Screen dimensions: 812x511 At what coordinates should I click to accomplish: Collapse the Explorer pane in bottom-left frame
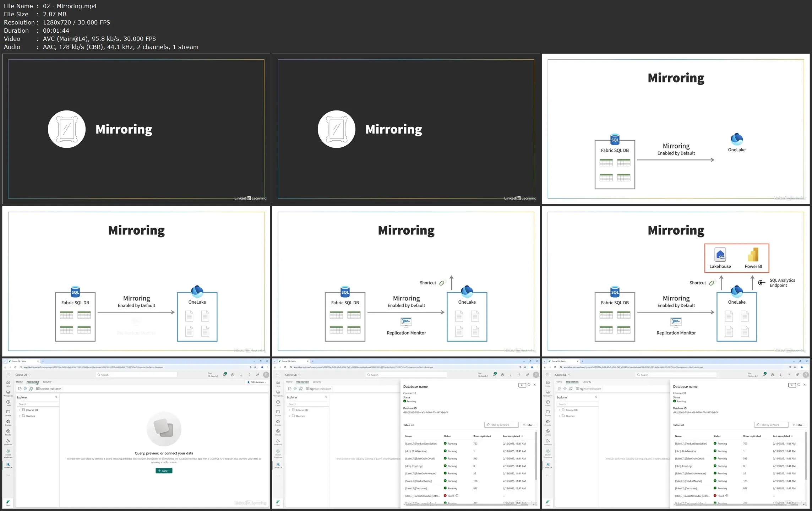(56, 397)
